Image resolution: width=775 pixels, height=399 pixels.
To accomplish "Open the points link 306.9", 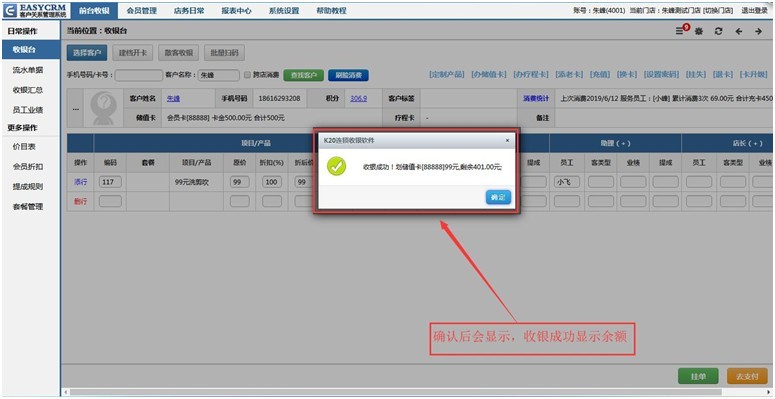I will click(x=359, y=98).
